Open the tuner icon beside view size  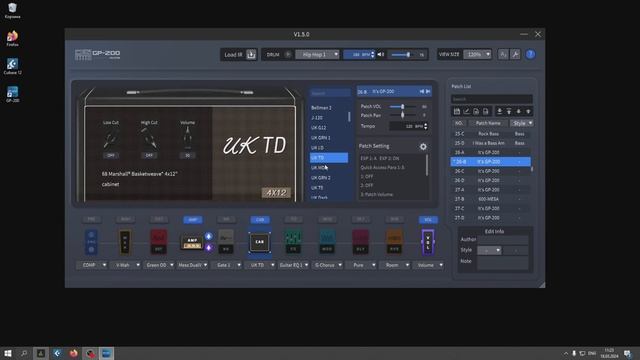[503, 54]
